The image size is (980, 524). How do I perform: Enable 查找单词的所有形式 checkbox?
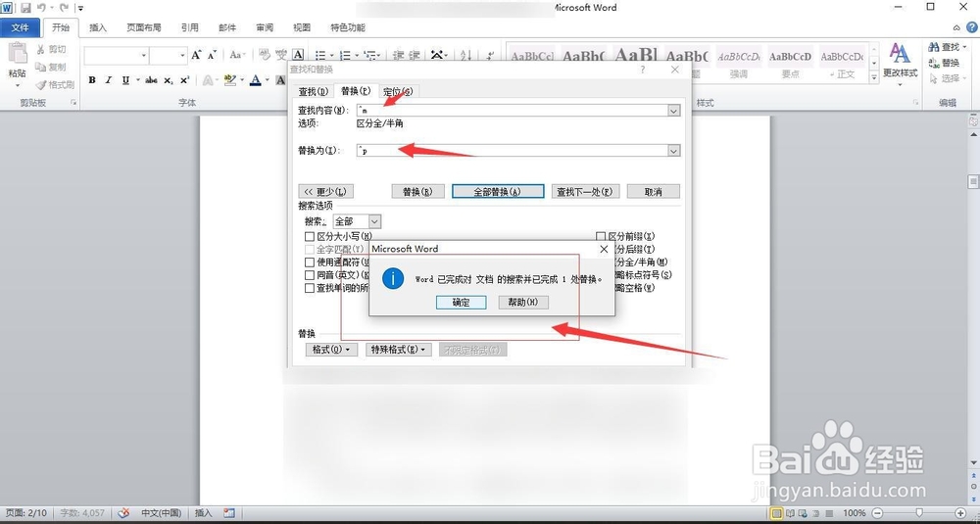[309, 289]
